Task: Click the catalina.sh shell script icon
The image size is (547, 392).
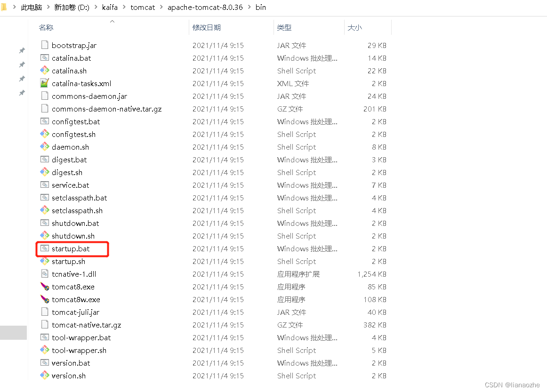Action: (x=45, y=70)
